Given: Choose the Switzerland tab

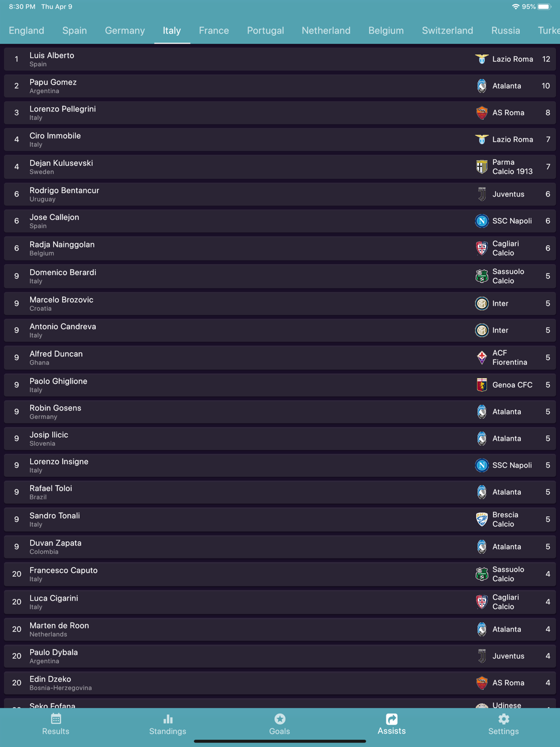Looking at the screenshot, I should click(447, 30).
